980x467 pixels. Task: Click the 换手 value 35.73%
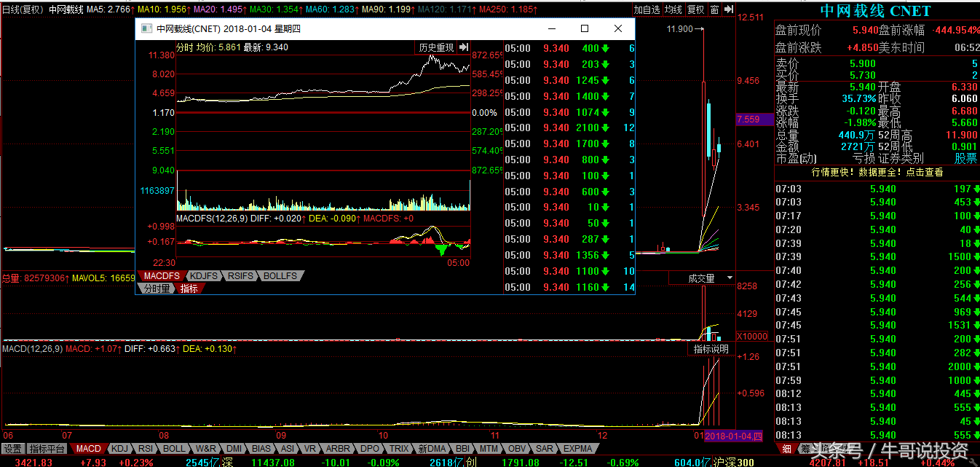859,99
